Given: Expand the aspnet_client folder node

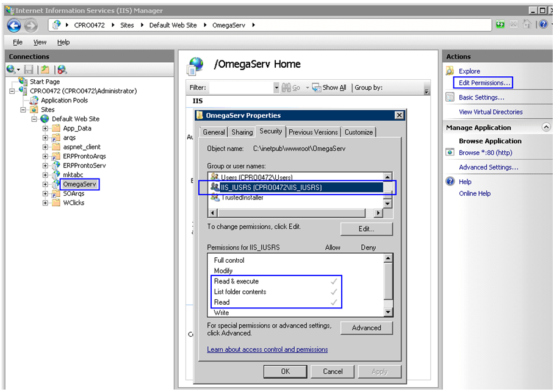Looking at the screenshot, I should [x=45, y=147].
